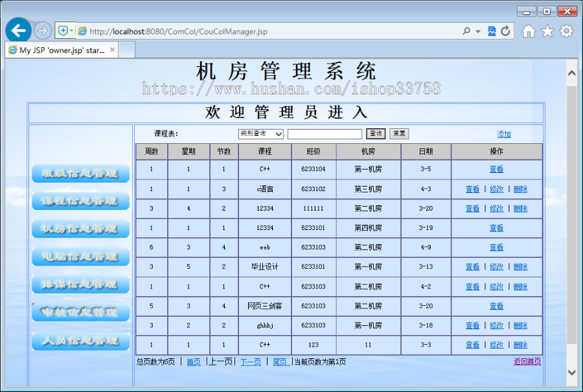Screen dimensions: 583x392
Task: Select the 班级信息管理 sidebar button
Action: 80,173
